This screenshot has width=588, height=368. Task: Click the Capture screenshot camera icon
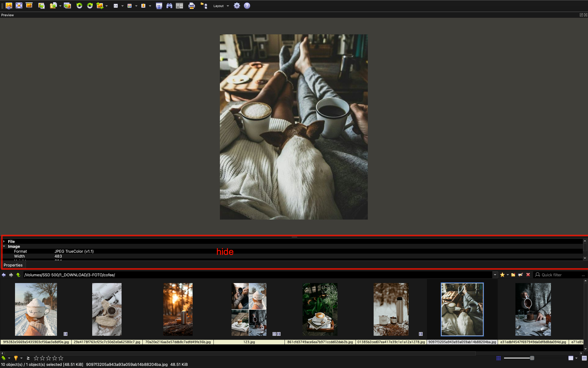pos(159,6)
